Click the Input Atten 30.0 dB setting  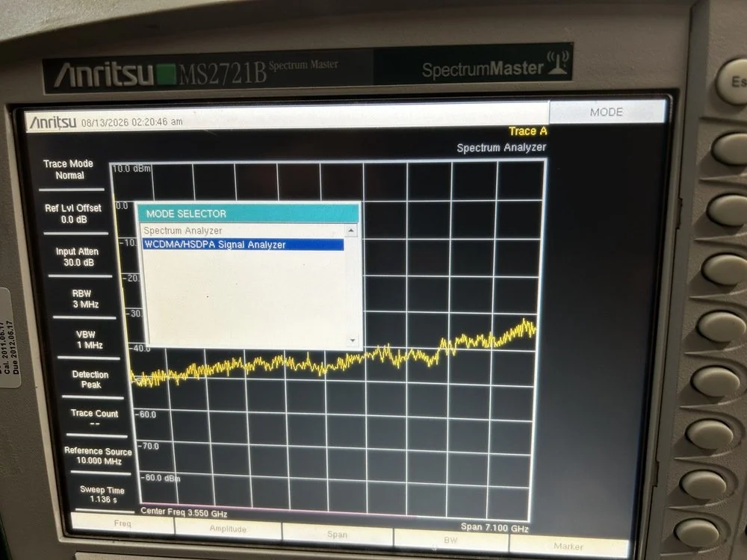[x=78, y=257]
